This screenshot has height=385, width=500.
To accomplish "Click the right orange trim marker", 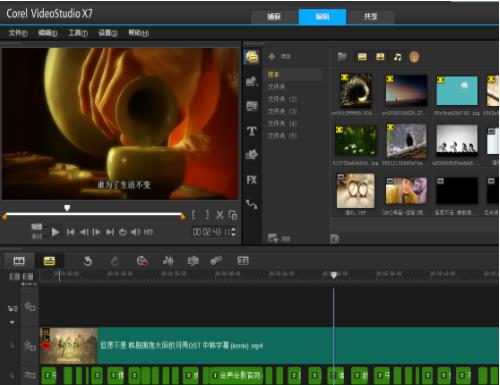I will point(182,216).
